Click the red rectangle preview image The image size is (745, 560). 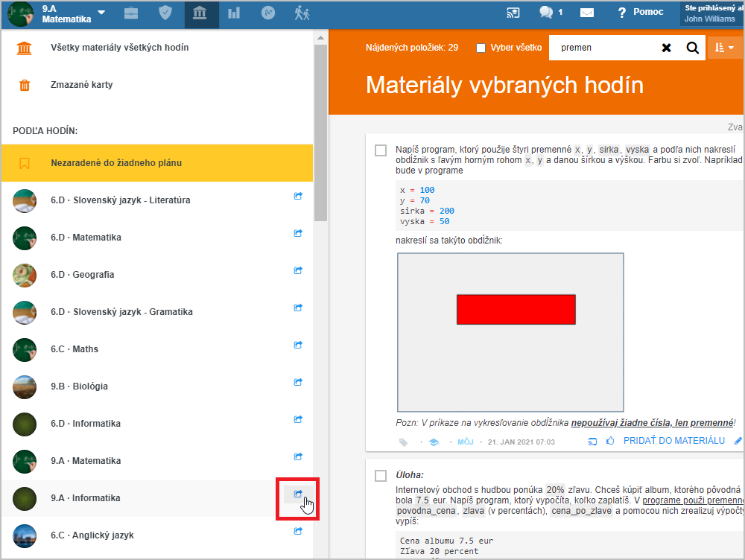pyautogui.click(x=516, y=310)
